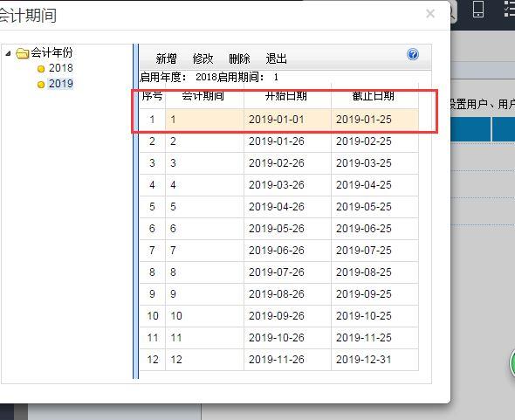Image resolution: width=515 pixels, height=420 pixels.
Task: Click 会计期间 cell in row 10
Action: [x=204, y=316]
